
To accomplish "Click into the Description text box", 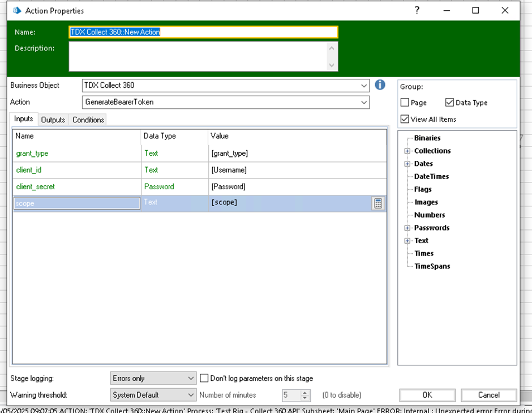I will (x=198, y=57).
